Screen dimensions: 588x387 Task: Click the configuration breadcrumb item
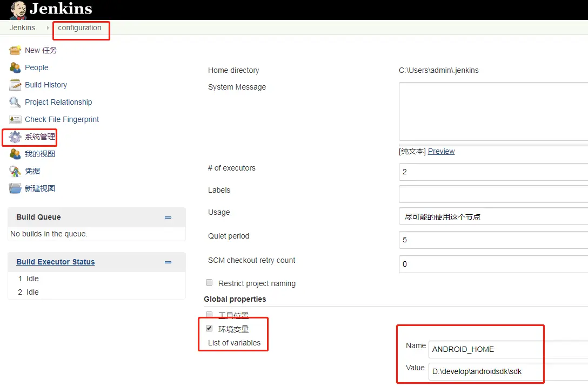point(79,28)
